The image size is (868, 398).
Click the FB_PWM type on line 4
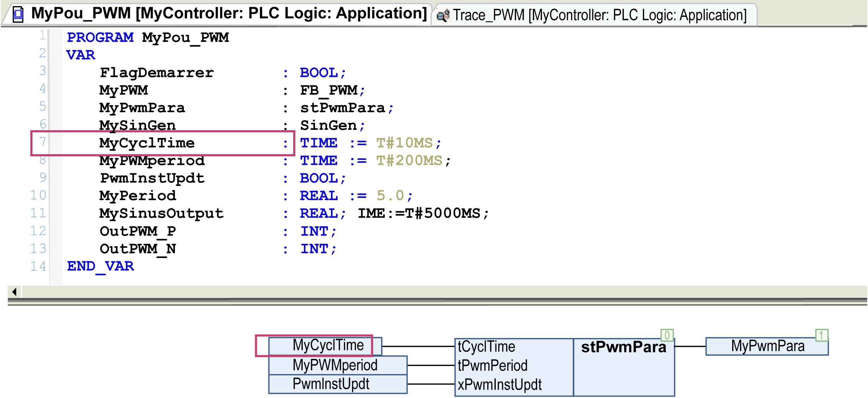tap(328, 90)
